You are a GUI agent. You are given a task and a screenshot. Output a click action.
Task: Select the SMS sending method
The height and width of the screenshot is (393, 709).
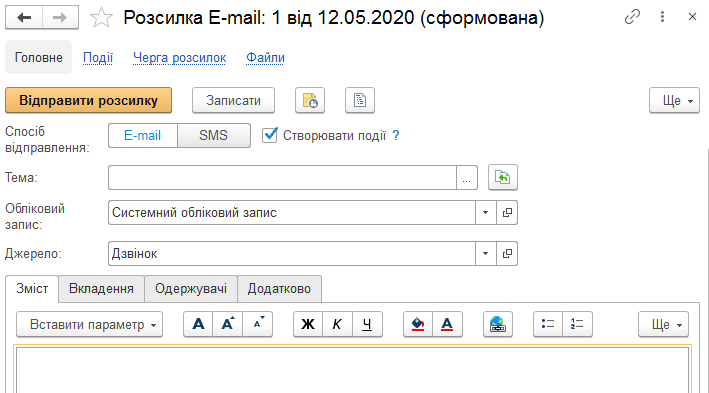click(x=213, y=136)
